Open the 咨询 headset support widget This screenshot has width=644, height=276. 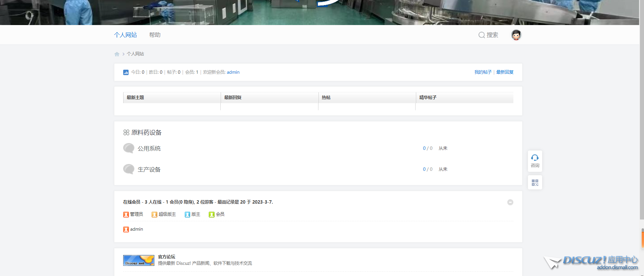point(535,161)
